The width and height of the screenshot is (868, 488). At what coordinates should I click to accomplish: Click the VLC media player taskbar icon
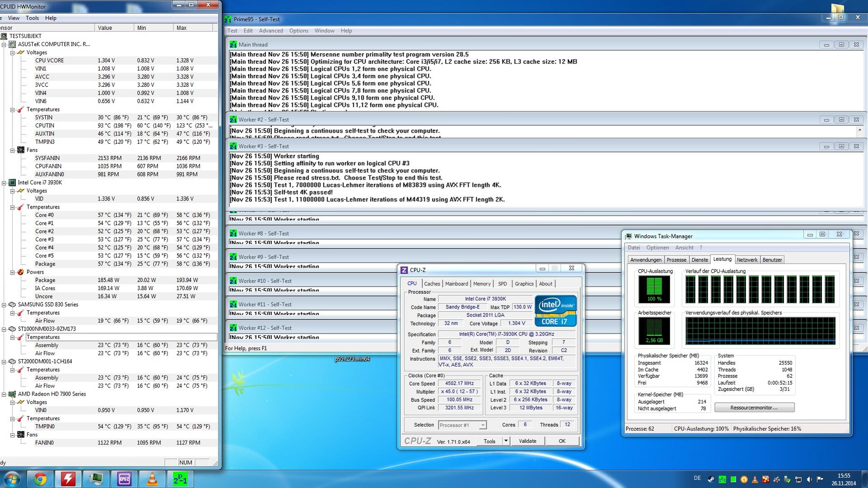pos(152,479)
